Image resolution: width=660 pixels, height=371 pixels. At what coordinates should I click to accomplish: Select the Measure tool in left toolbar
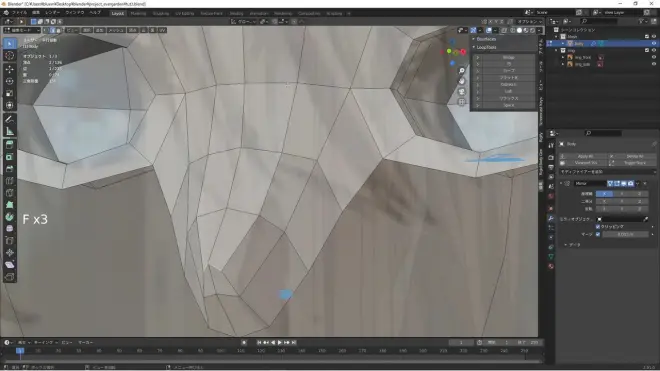[x=10, y=131]
